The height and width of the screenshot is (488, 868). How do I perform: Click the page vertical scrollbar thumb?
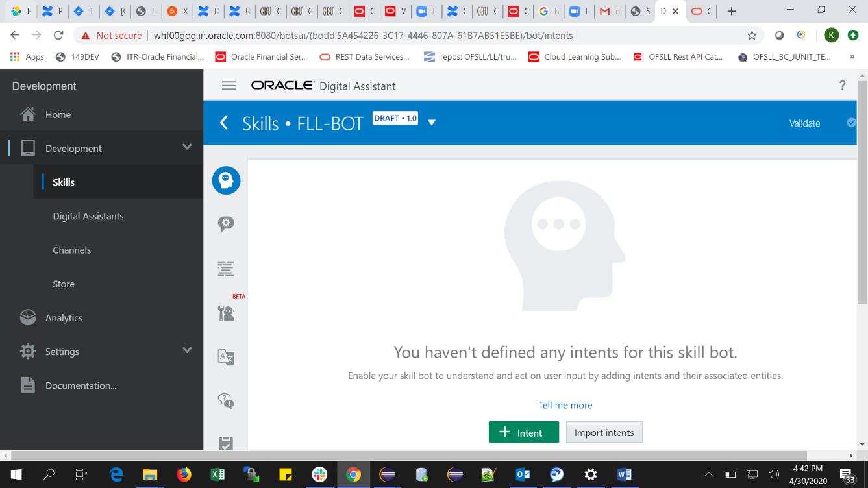862,192
